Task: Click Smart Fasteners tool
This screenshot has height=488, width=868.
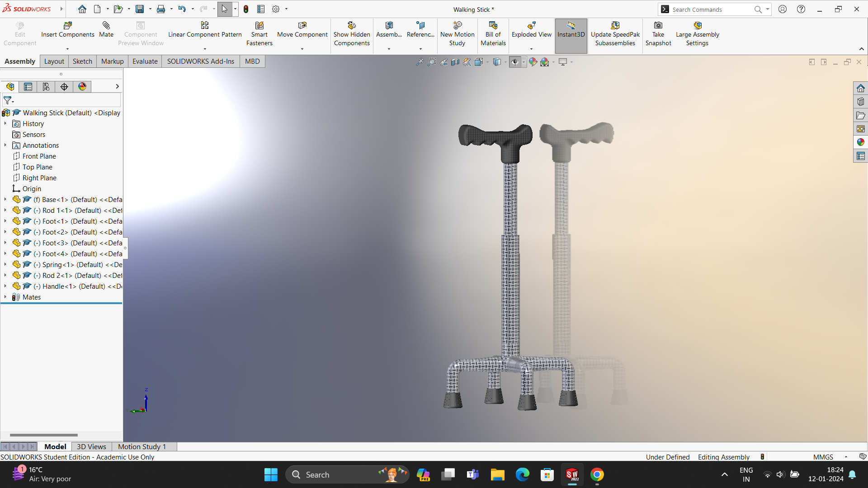Action: tap(259, 34)
